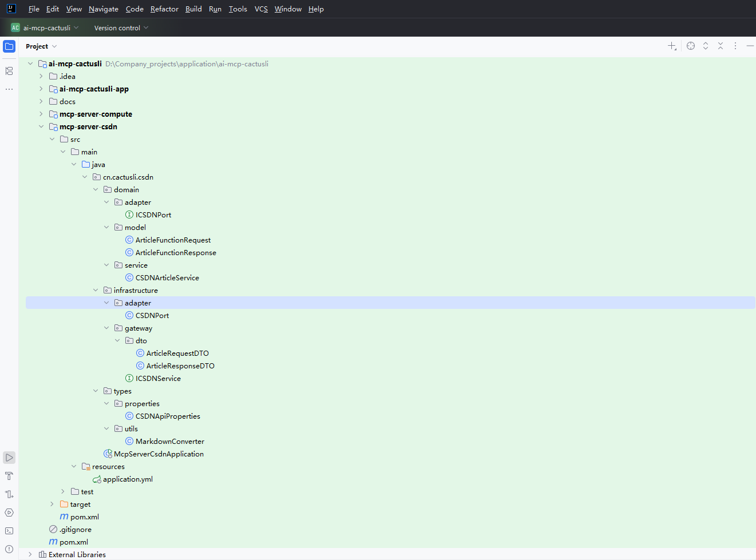Select ArticleRequestDTO class

click(x=177, y=354)
